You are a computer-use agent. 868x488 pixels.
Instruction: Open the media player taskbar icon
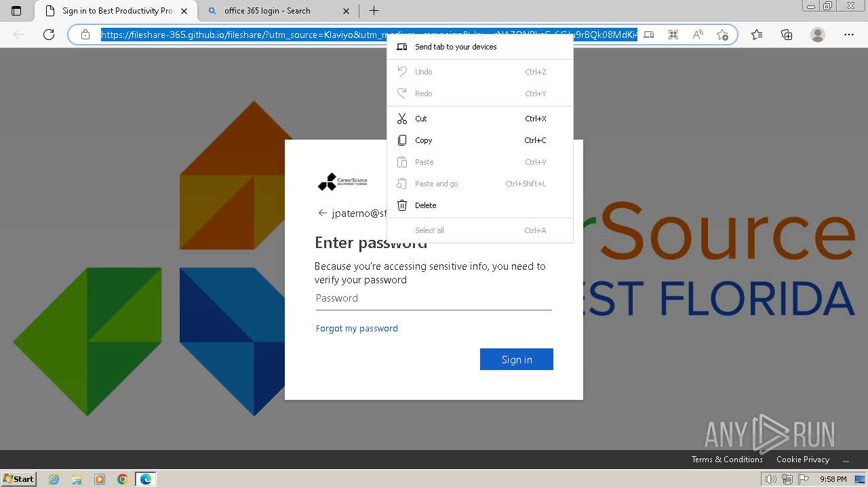click(x=100, y=479)
